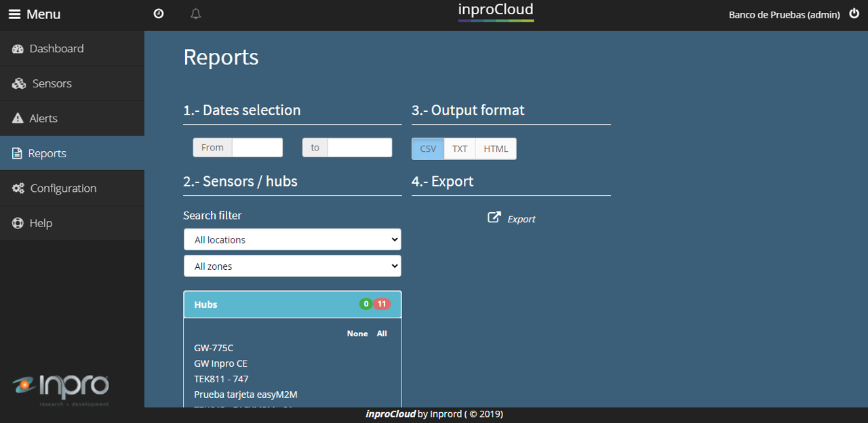This screenshot has height=423, width=868.
Task: Click the Configuration gears icon
Action: tap(18, 188)
